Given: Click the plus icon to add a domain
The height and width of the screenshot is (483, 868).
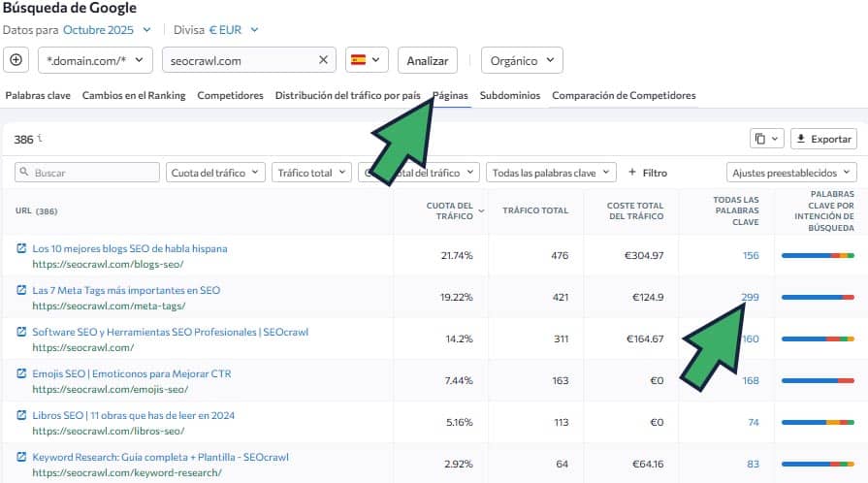Looking at the screenshot, I should point(16,60).
